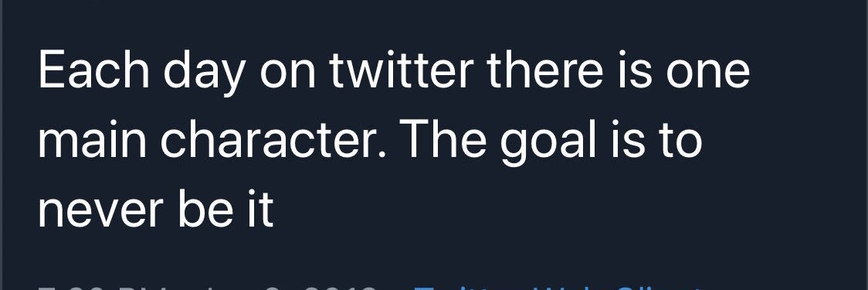Click the word "Each" starting the tweet
This screenshot has width=868, height=290.
pyautogui.click(x=93, y=70)
